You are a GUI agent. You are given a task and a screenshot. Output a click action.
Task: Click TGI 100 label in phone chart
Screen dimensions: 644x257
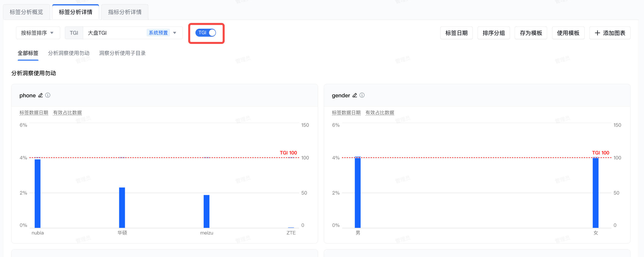(x=288, y=152)
